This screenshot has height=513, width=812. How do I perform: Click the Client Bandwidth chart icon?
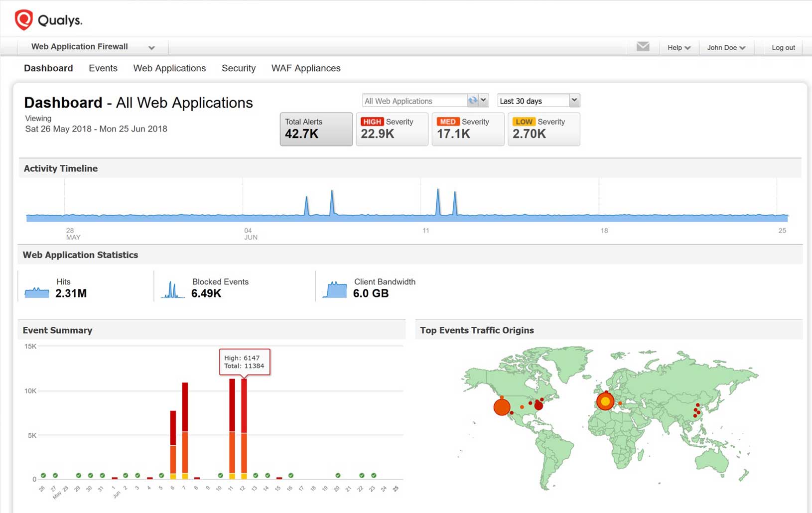[335, 288]
